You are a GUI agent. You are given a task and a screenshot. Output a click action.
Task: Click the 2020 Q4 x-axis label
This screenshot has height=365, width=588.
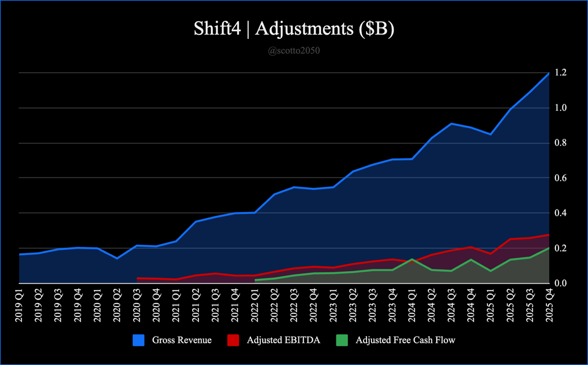click(x=156, y=305)
